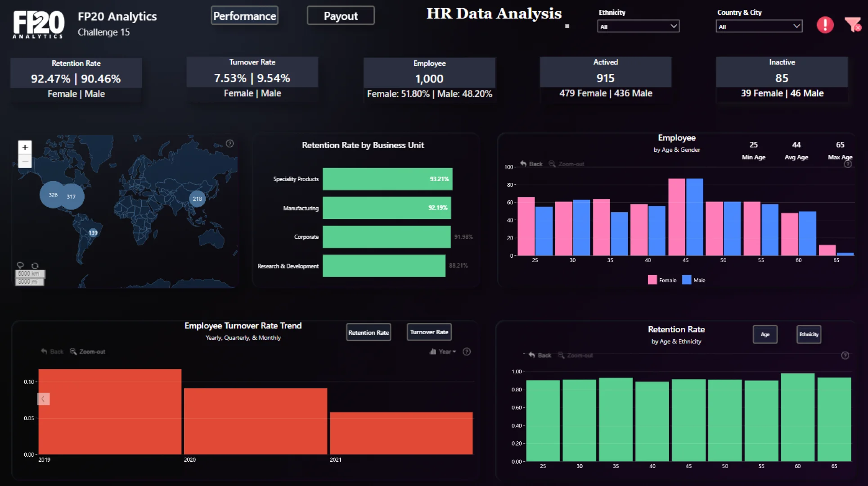Click the 88.21% Research & Development label
The image size is (868, 486).
(x=458, y=266)
